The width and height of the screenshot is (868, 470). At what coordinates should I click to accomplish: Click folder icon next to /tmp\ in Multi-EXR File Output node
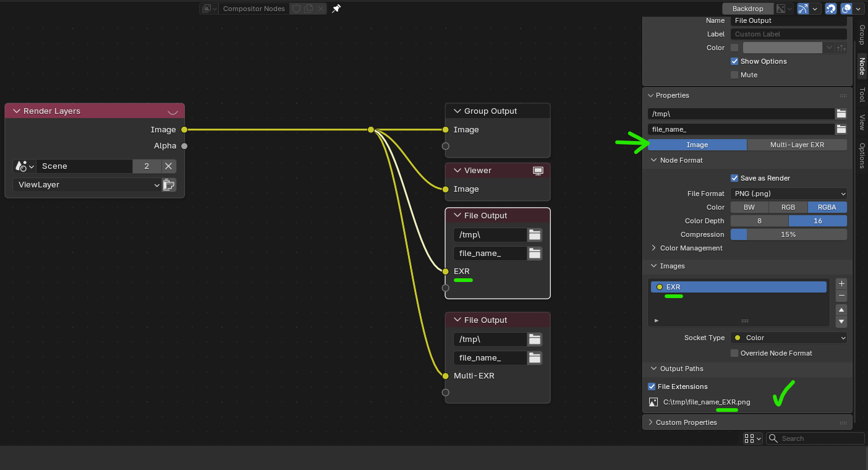click(x=535, y=340)
